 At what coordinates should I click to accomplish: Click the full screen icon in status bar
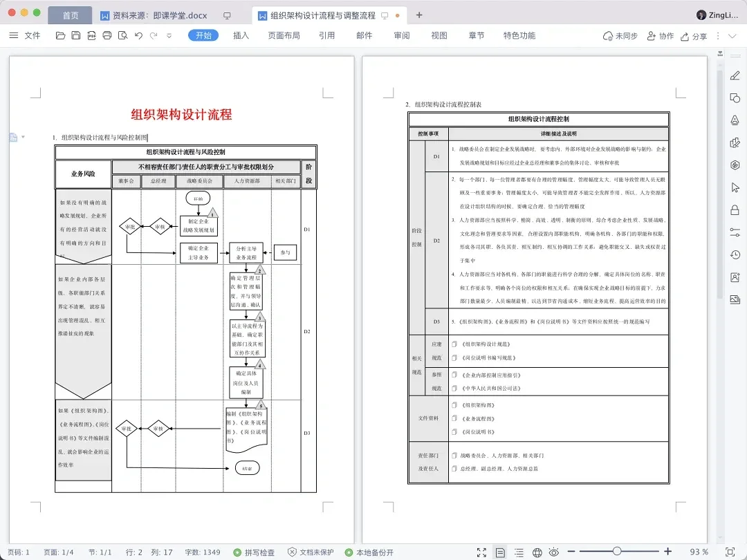481,553
